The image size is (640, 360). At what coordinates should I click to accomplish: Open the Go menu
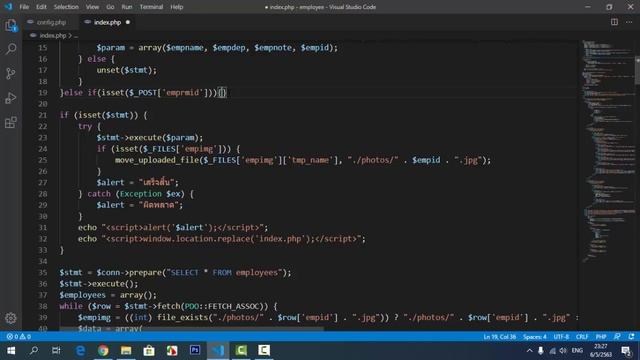tap(110, 7)
